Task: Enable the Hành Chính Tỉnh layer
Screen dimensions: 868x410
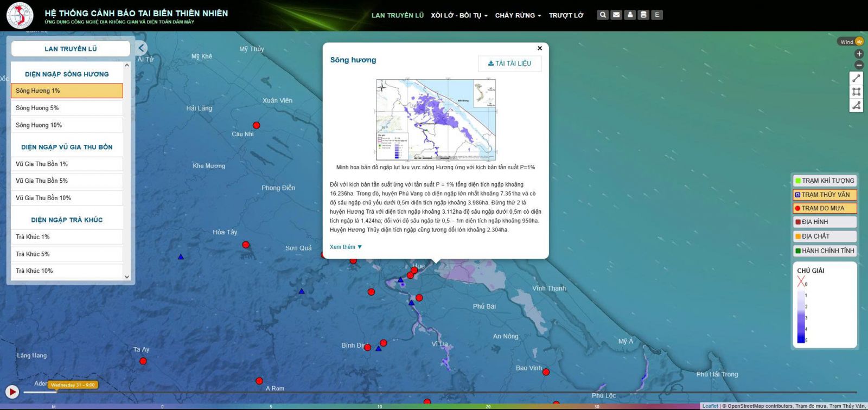Action: pos(824,251)
